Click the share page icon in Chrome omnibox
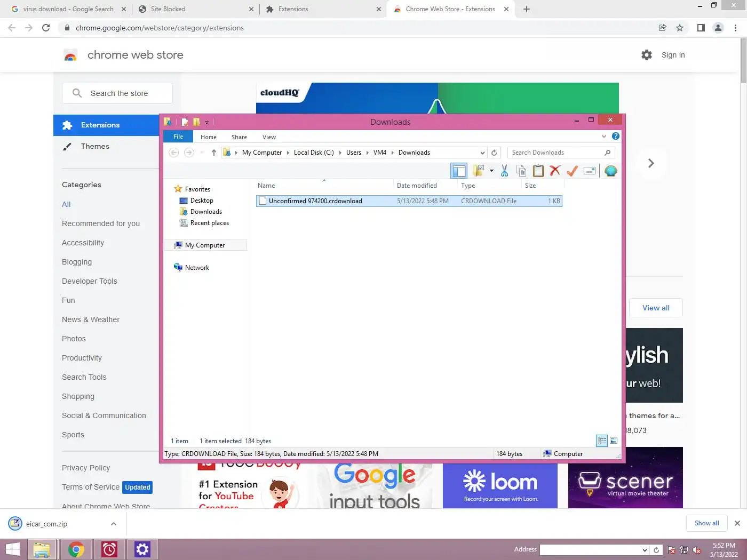 (x=662, y=28)
